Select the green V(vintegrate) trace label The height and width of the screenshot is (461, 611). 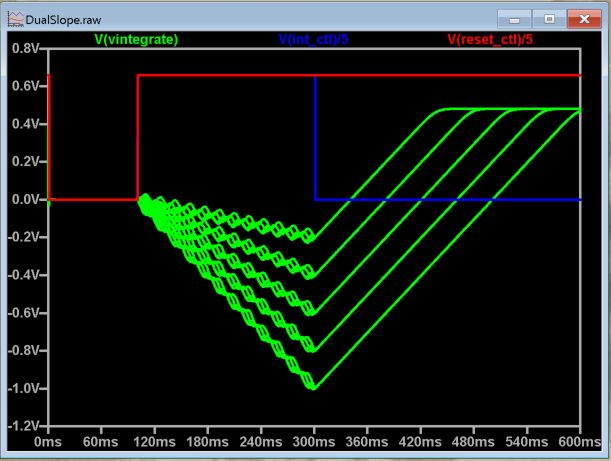click(136, 39)
